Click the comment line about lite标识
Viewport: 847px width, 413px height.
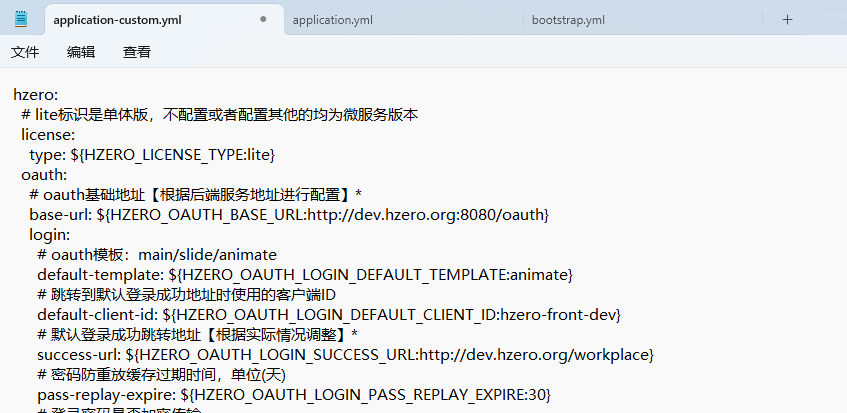point(218,114)
